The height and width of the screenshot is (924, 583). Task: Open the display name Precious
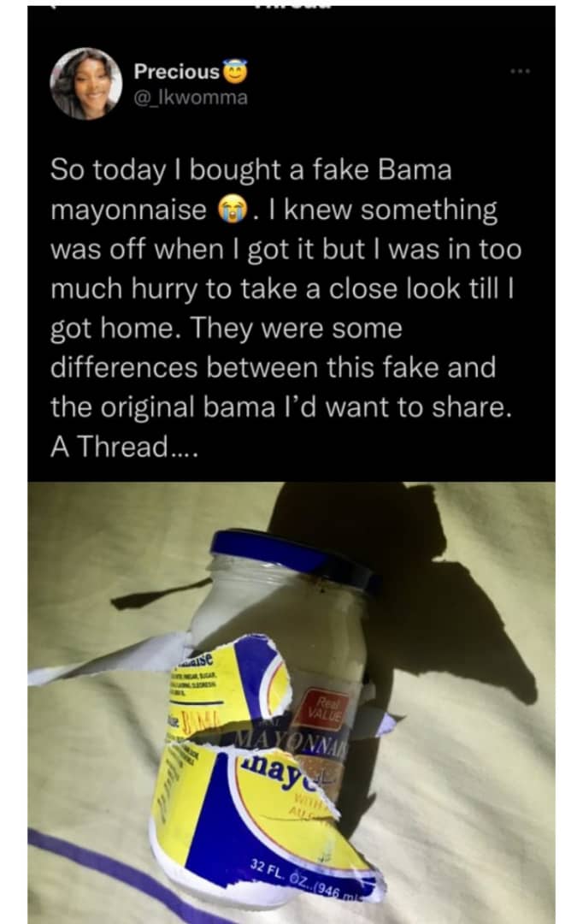coord(177,71)
